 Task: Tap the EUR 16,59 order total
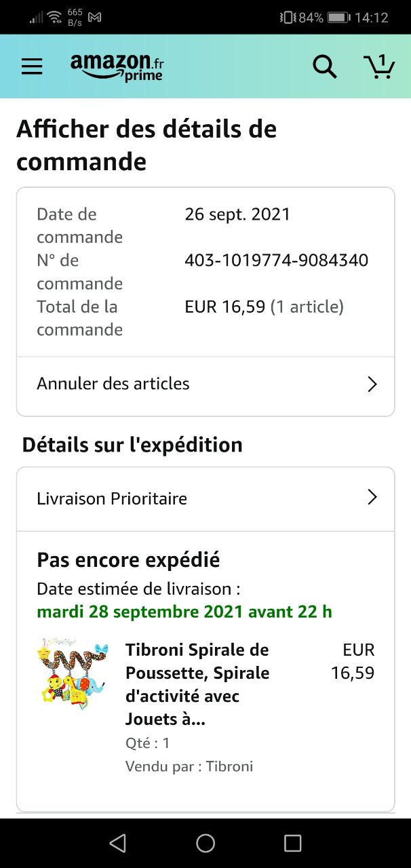pos(224,307)
